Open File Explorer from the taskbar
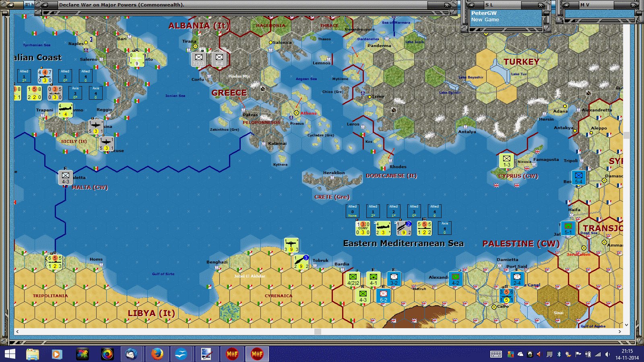The height and width of the screenshot is (362, 644). pyautogui.click(x=33, y=354)
